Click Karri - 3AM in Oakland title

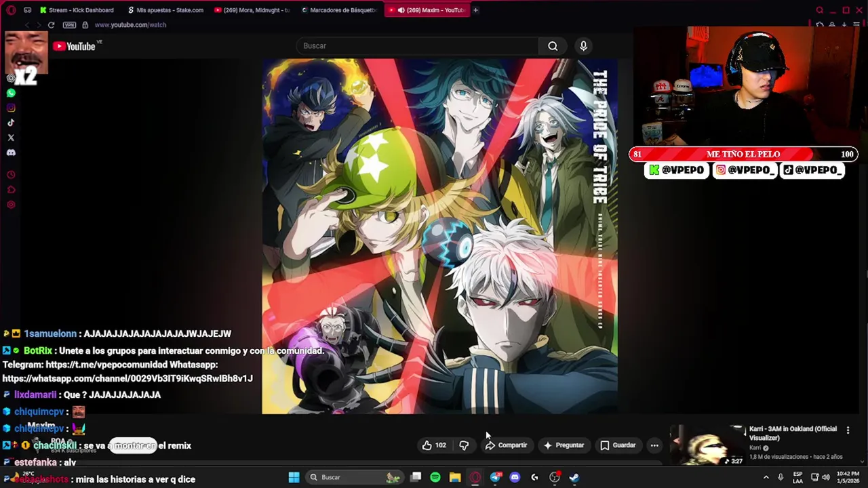(x=793, y=433)
